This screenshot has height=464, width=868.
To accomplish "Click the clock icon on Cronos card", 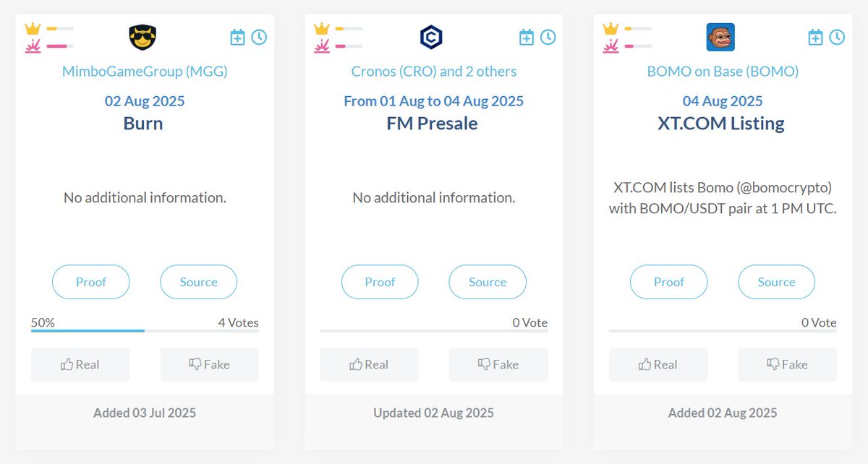I will [x=548, y=37].
